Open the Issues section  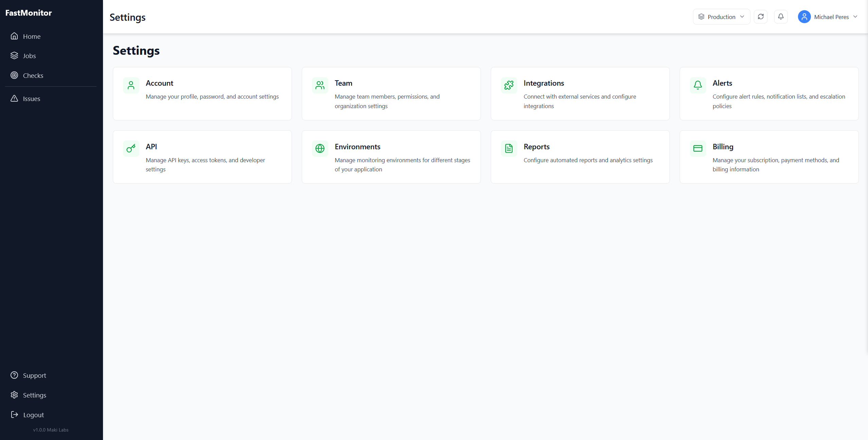(31, 99)
